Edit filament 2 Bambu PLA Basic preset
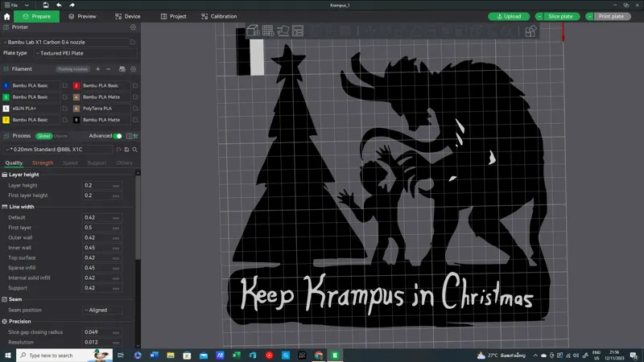This screenshot has width=644, height=362. [135, 85]
